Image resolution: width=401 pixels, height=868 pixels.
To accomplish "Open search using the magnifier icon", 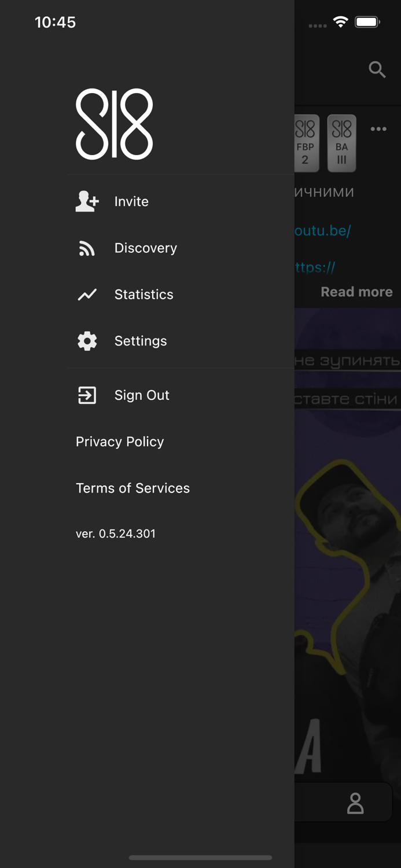I will (x=377, y=69).
